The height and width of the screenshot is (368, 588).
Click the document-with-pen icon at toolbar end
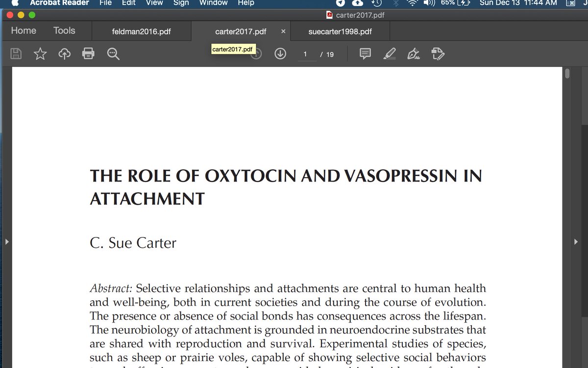[x=438, y=54]
